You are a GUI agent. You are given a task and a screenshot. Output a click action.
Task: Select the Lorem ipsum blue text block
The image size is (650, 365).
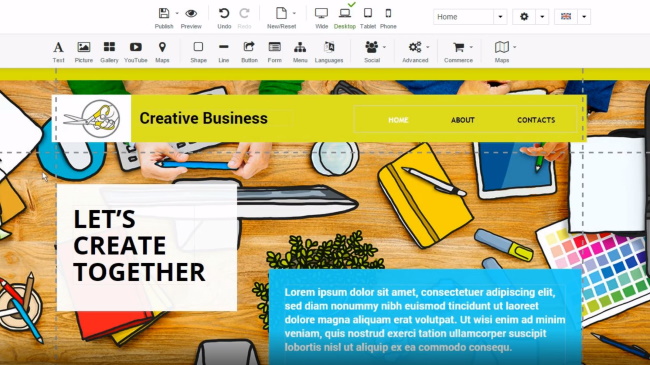click(425, 319)
